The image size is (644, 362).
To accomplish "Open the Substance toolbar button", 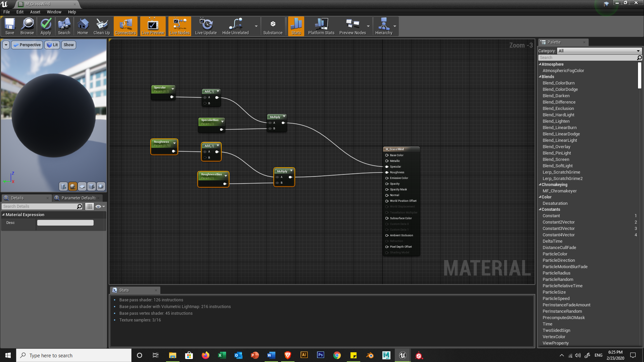I will click(x=273, y=26).
